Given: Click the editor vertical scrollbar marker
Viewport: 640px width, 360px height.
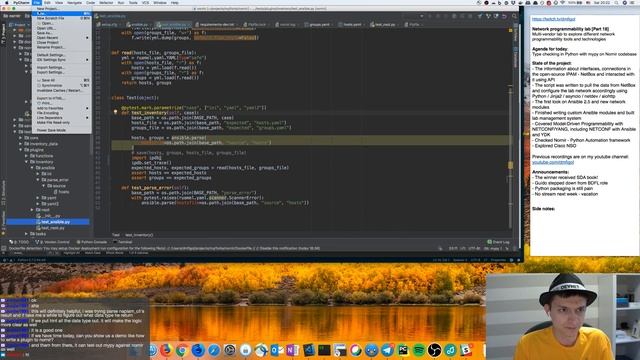Looking at the screenshot, I should point(510,165).
